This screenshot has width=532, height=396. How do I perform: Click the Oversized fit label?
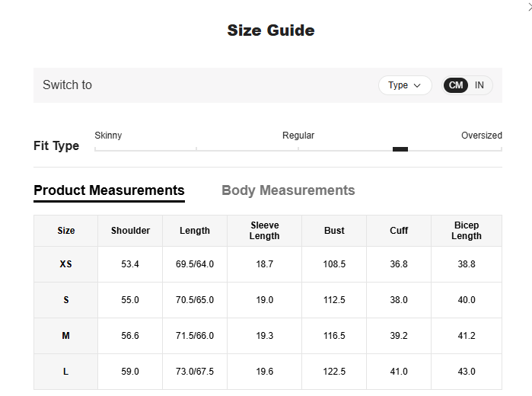click(481, 136)
